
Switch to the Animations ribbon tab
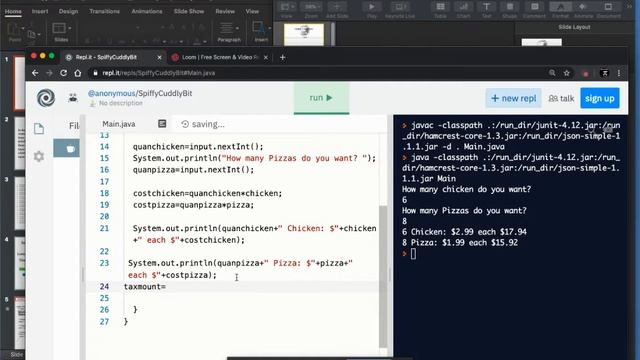[x=147, y=11]
